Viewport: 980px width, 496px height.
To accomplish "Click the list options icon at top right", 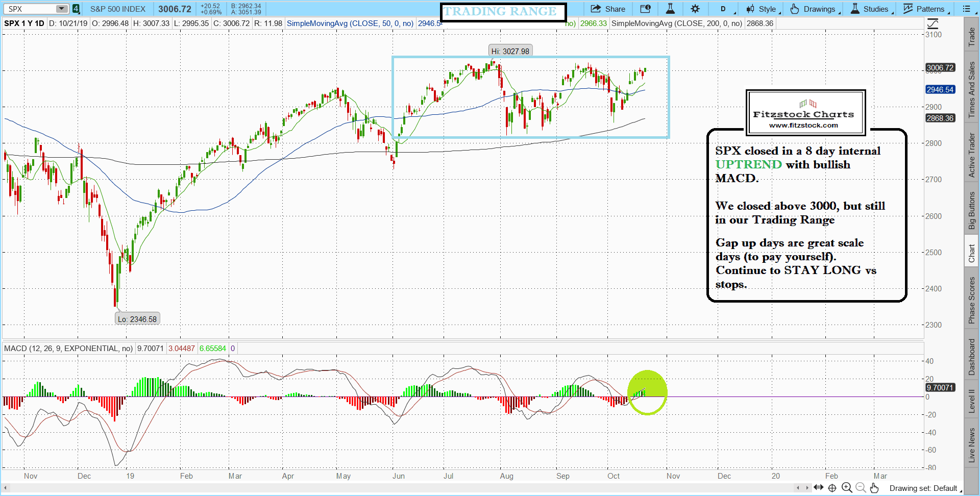I will tap(966, 9).
